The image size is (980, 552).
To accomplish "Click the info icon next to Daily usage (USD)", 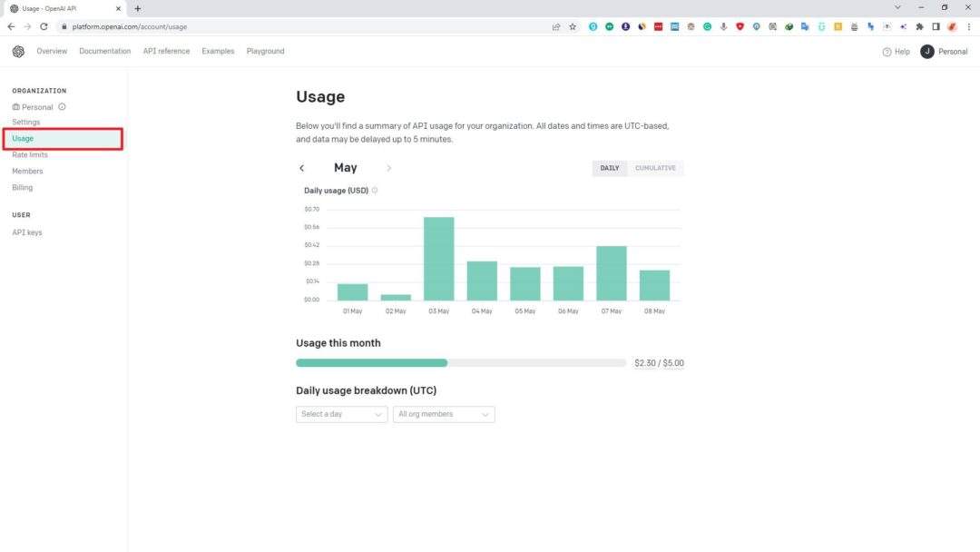I will (375, 191).
